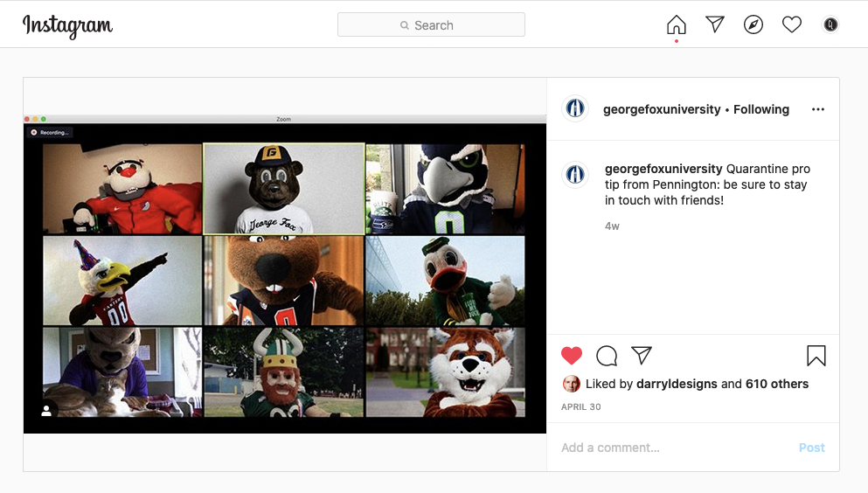Click the fox mascot tile
The image size is (868, 493).
coord(445,371)
